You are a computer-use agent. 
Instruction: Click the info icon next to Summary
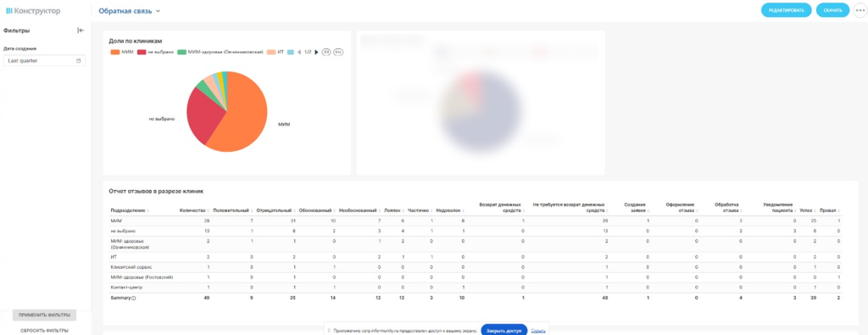[134, 298]
